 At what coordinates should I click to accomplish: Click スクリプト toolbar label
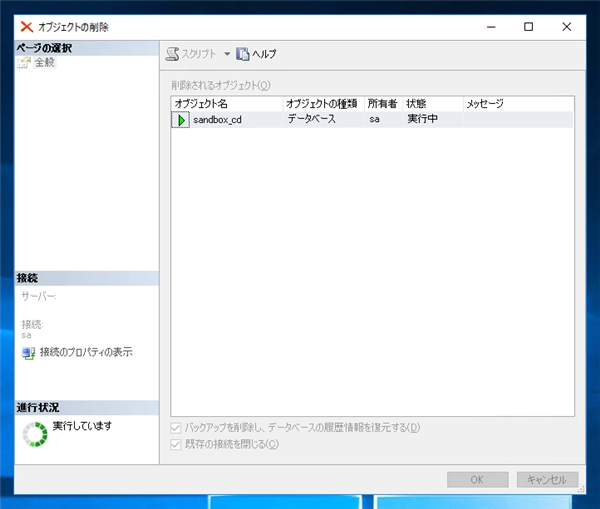199,54
